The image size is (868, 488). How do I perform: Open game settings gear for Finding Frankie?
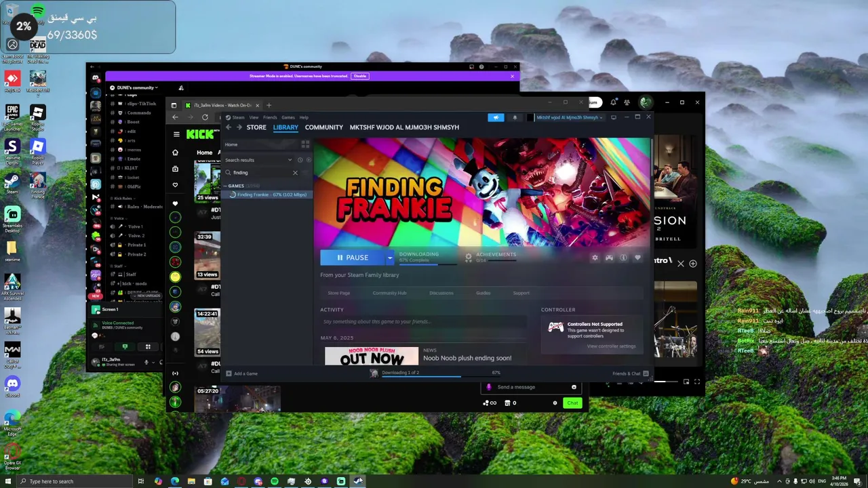click(x=595, y=258)
